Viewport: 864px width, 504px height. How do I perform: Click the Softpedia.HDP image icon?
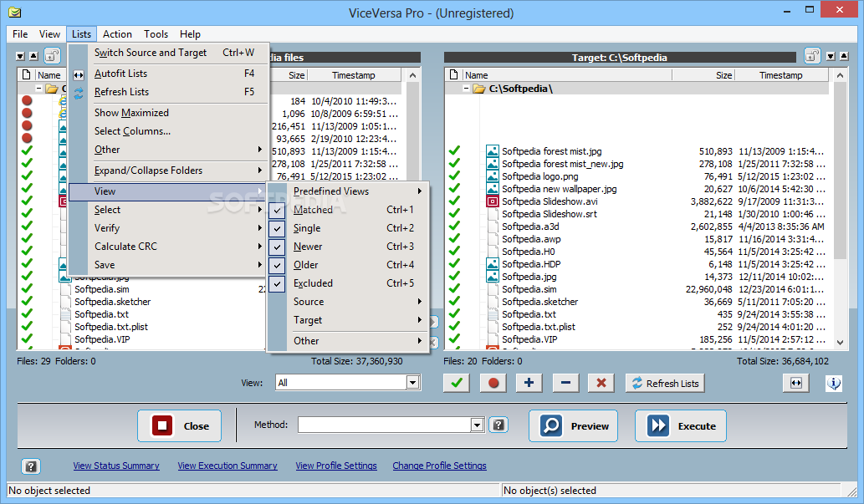click(x=492, y=264)
